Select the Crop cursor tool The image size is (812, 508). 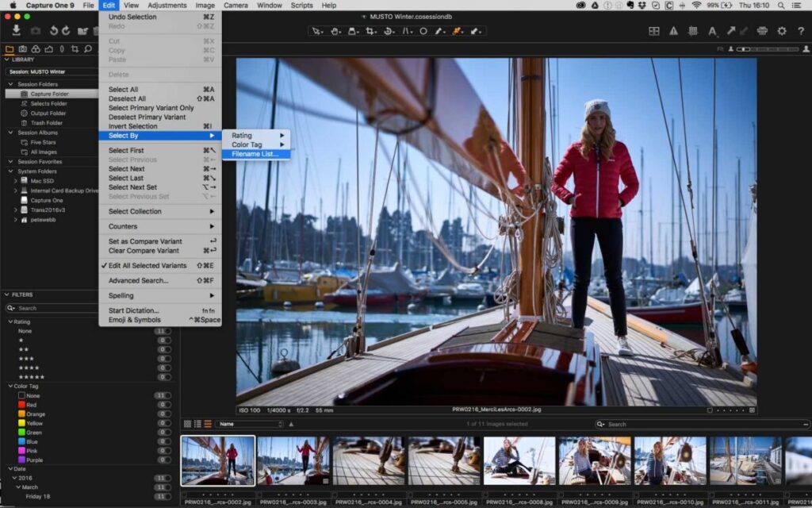point(370,31)
